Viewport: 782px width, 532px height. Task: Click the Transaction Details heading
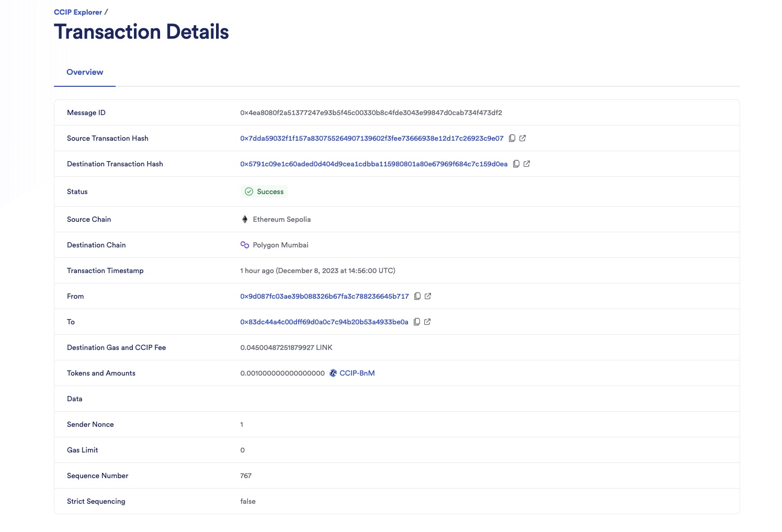141,32
